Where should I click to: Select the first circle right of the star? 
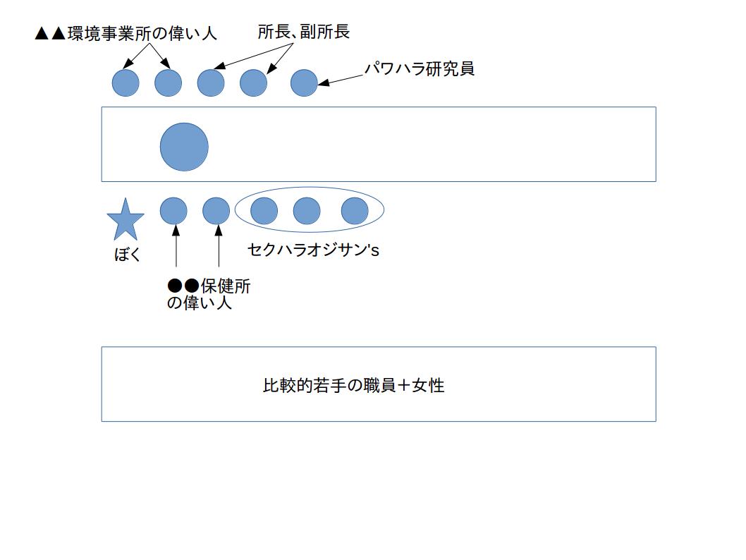tap(173, 211)
